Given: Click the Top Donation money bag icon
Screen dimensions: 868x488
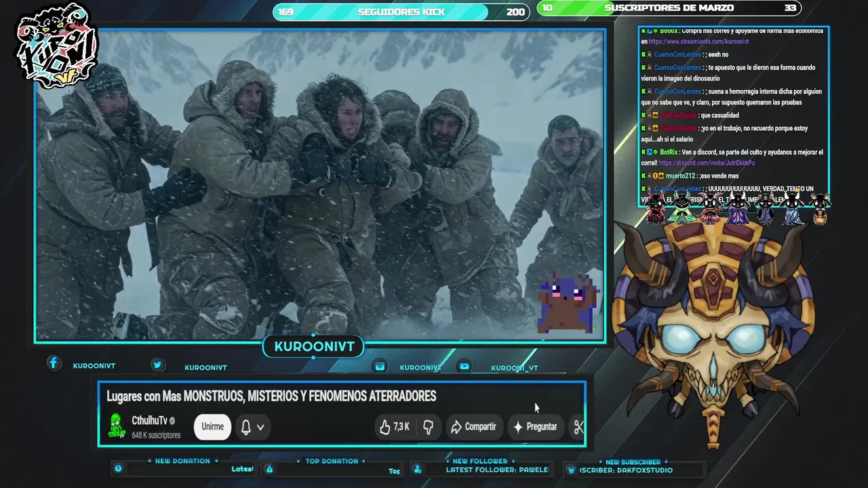Looking at the screenshot, I should point(269,469).
